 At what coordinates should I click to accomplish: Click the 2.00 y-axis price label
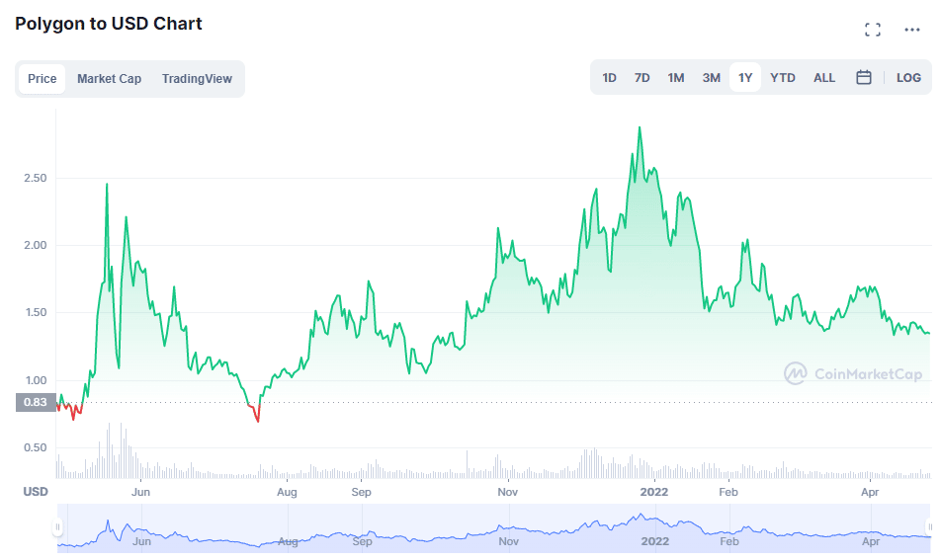pyautogui.click(x=35, y=245)
